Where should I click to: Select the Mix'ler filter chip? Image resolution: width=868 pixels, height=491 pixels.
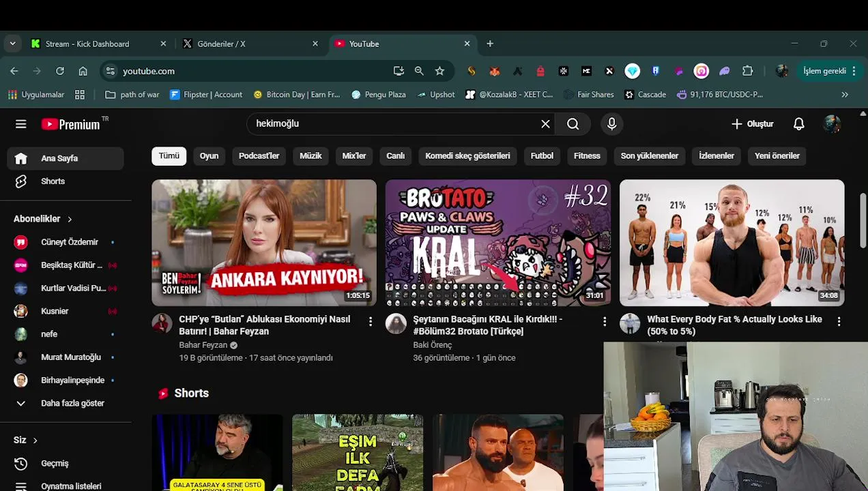[x=354, y=156]
